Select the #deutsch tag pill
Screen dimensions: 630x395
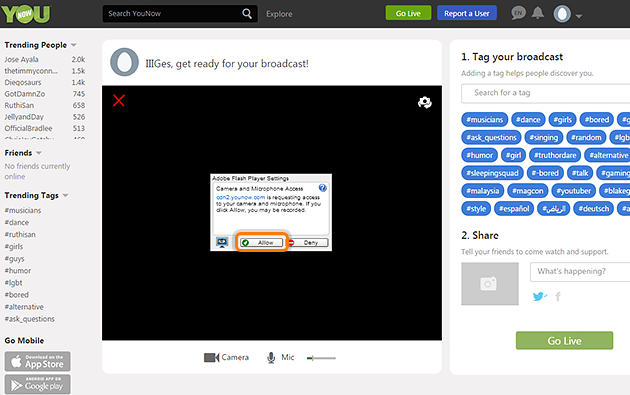coord(593,209)
